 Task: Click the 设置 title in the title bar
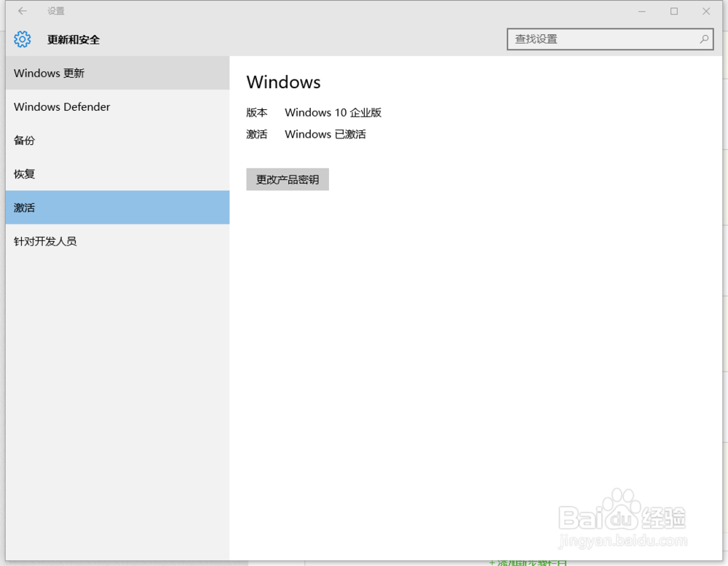(56, 11)
